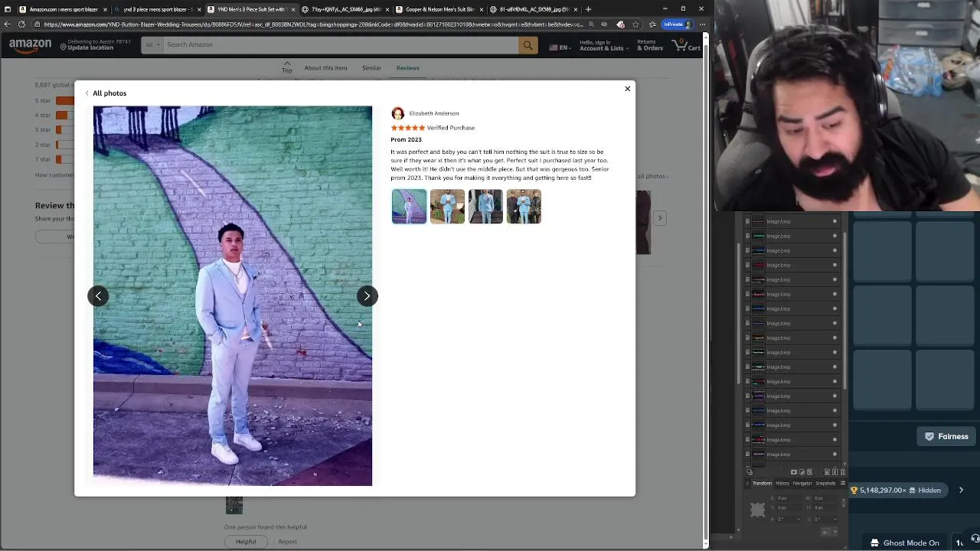Open the EN language selector
Viewport: 980px width, 551px height.
click(559, 47)
